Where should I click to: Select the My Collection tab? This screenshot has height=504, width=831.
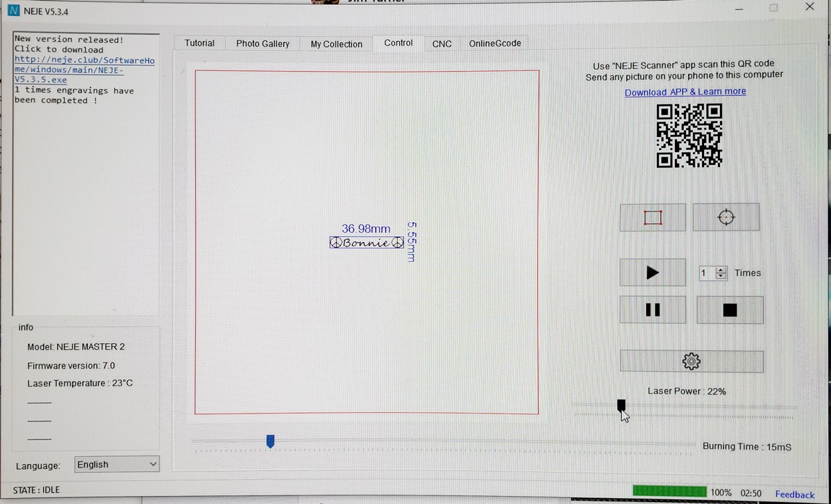336,44
